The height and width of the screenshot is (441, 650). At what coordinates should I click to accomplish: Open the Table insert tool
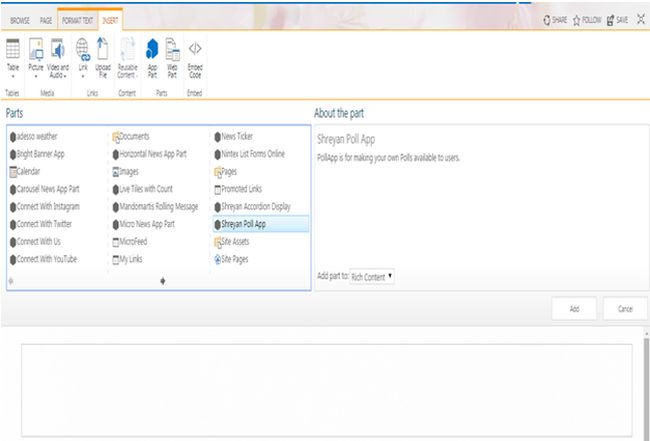point(13,58)
